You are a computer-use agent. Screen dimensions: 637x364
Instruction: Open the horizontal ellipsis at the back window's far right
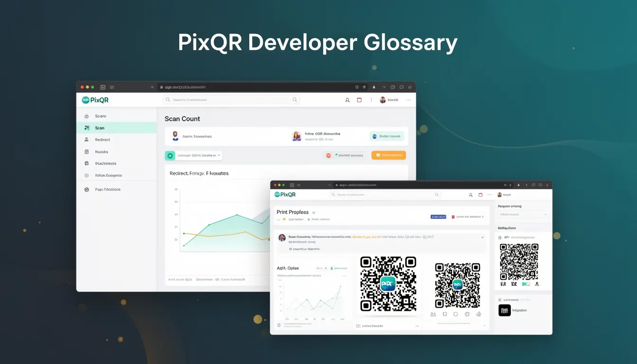(x=409, y=100)
